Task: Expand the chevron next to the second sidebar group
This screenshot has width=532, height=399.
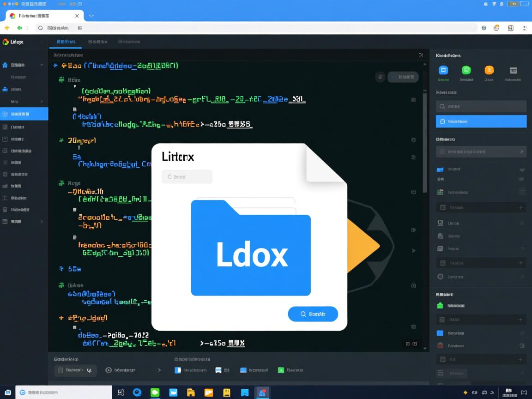Action: (x=42, y=101)
